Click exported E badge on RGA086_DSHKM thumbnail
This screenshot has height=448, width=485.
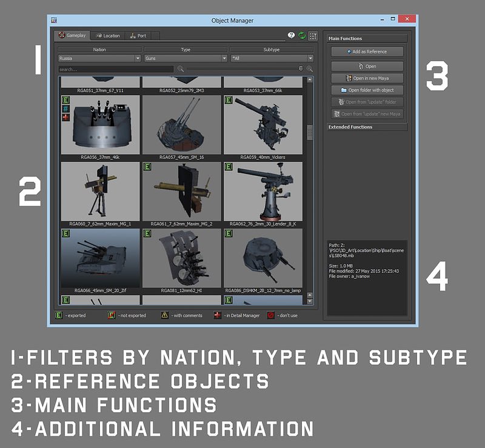click(229, 233)
